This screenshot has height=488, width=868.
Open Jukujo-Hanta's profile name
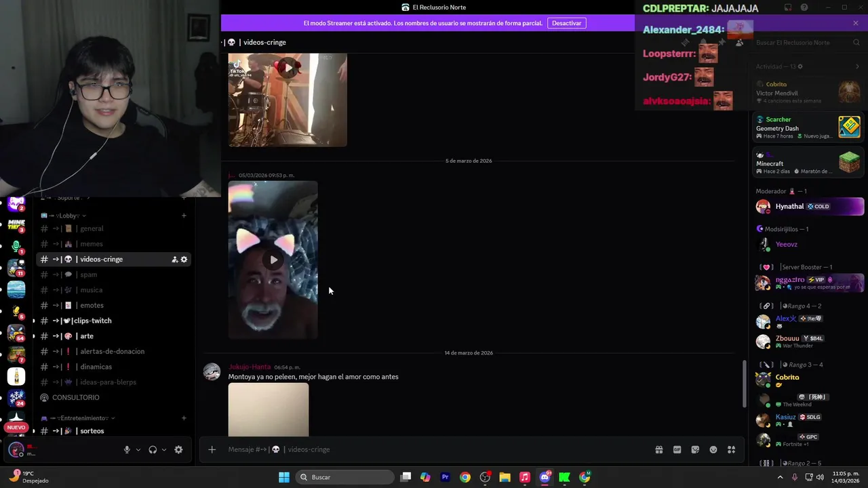[250, 367]
